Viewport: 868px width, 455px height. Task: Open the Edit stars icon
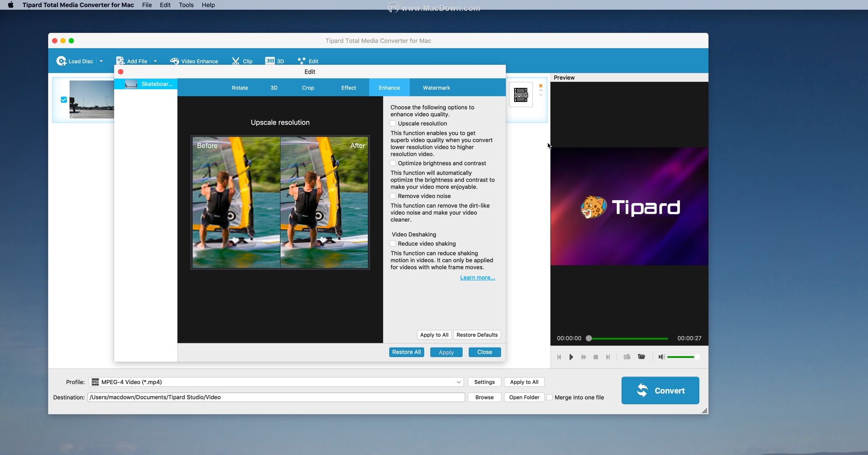[x=301, y=61]
